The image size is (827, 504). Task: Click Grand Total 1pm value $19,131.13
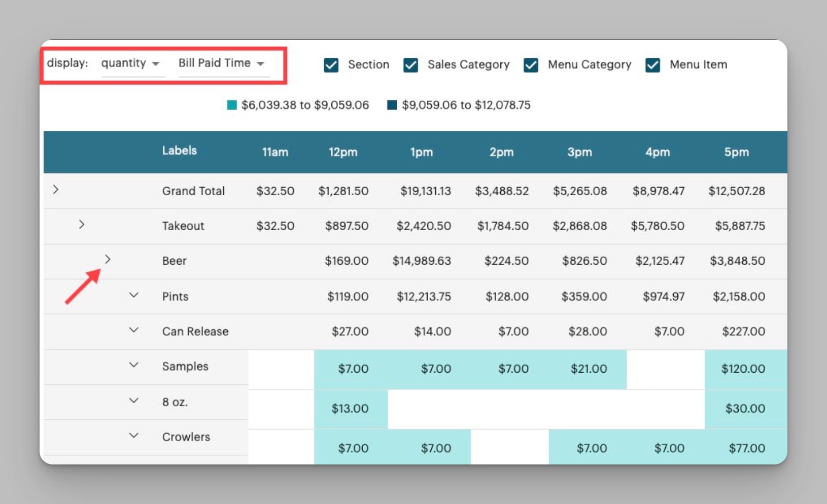(426, 191)
